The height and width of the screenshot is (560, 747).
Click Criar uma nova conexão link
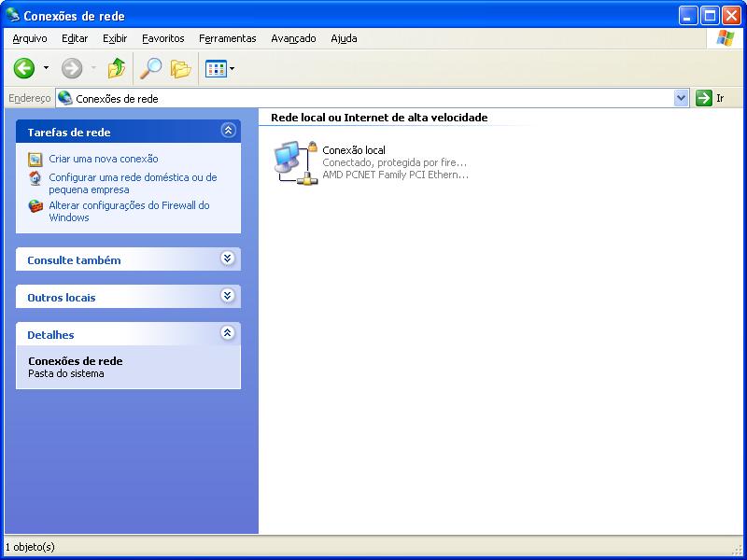[x=103, y=159]
